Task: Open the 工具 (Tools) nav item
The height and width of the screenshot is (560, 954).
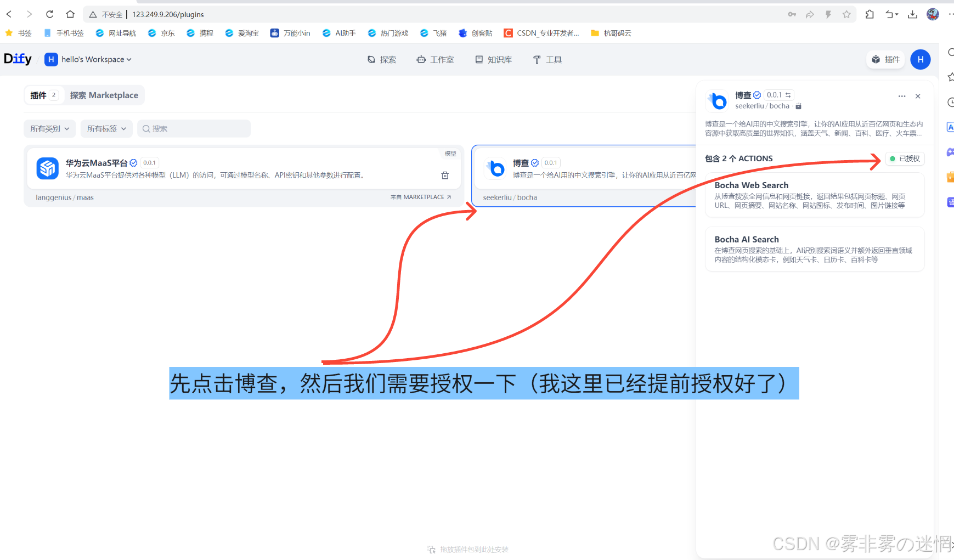Action: [x=547, y=59]
